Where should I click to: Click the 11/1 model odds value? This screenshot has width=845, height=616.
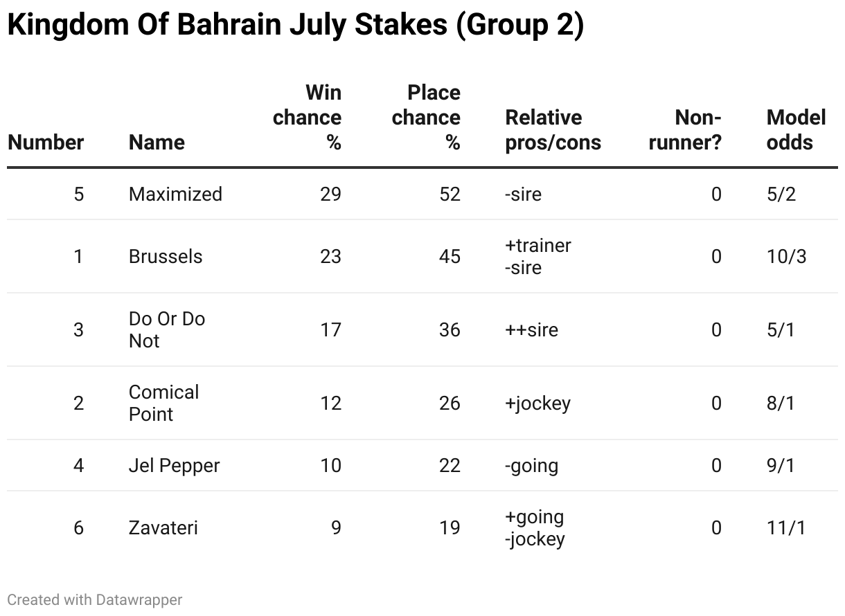(786, 527)
